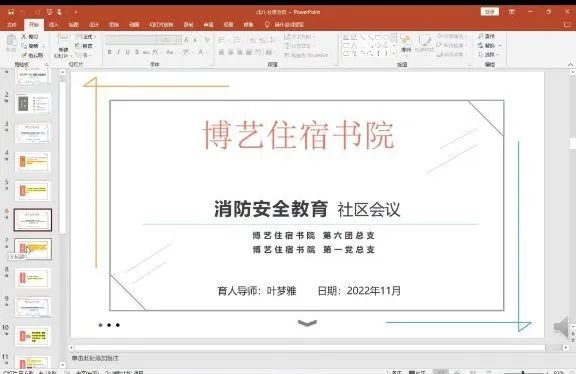Click the Save icon in quick access toolbar

[11, 12]
